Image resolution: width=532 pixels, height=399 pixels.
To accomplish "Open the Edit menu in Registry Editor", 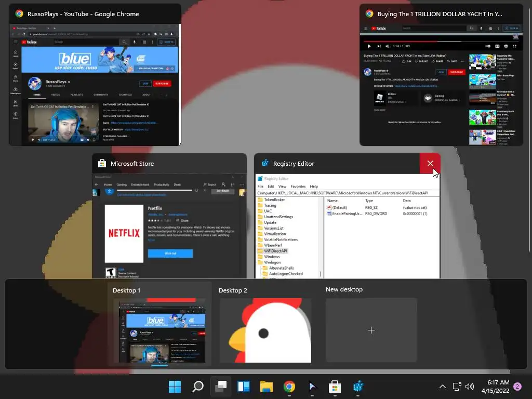I will (x=271, y=187).
